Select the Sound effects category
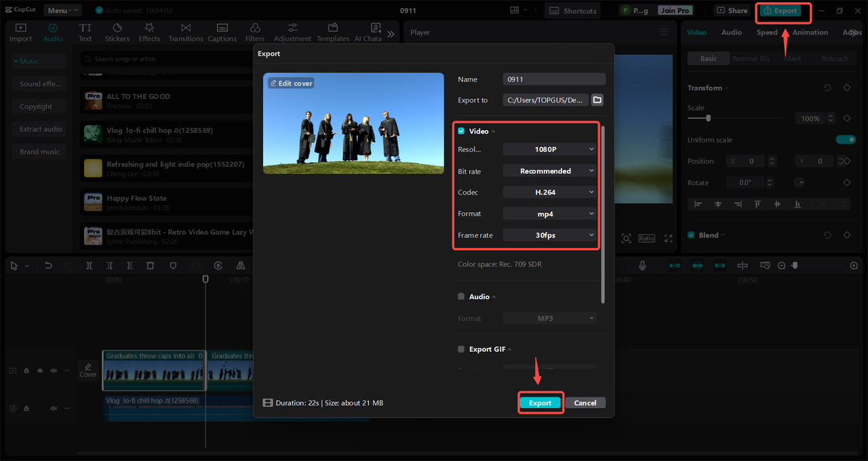The image size is (868, 461). coord(40,84)
